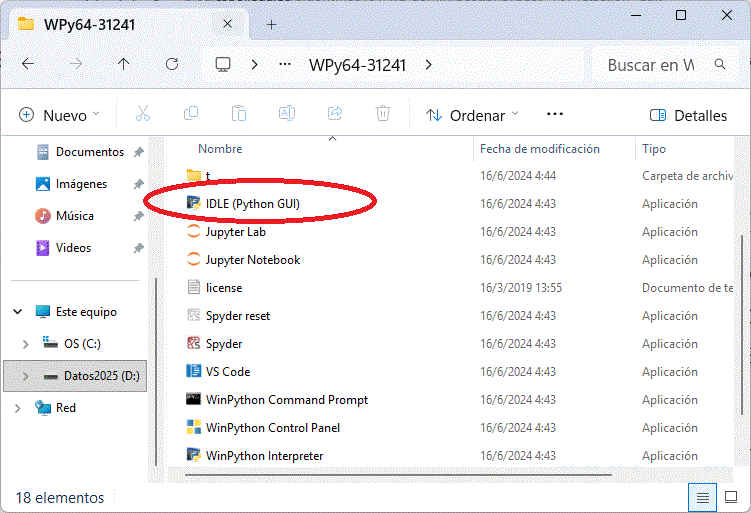Click the Spyder application icon
Viewport: 751px width, 513px height.
(193, 343)
